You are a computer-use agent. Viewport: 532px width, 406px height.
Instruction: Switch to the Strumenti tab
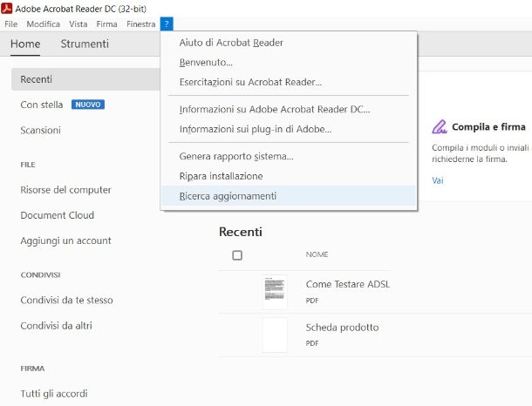[85, 44]
